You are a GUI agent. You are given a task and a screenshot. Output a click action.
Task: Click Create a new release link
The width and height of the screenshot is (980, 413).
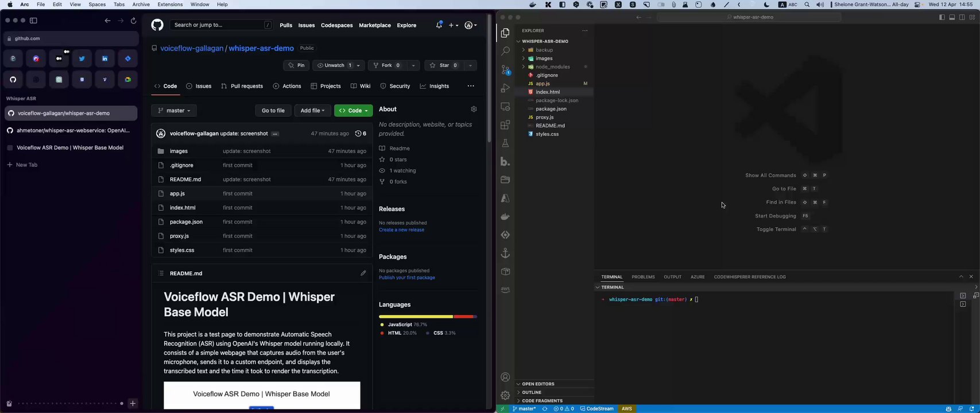(401, 230)
